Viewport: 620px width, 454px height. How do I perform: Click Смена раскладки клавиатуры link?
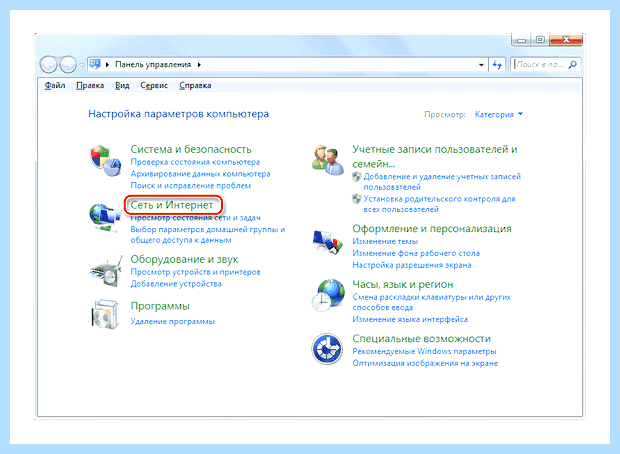tap(431, 302)
